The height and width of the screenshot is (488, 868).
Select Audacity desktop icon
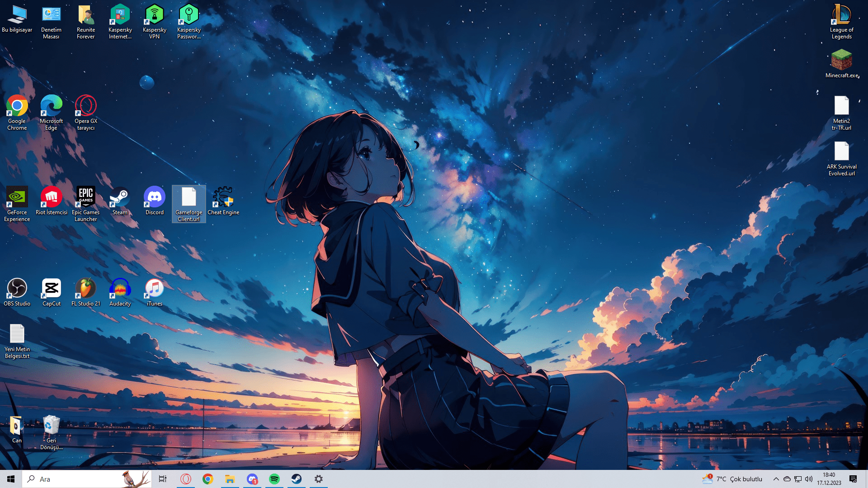click(x=120, y=292)
